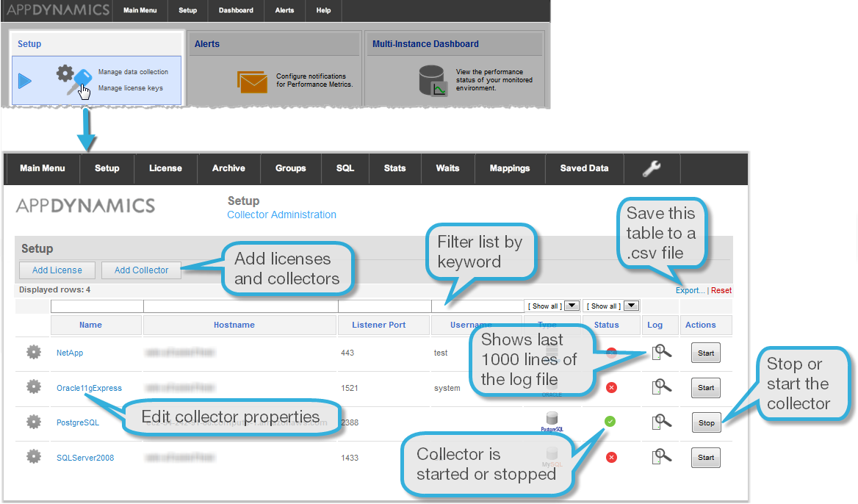Select the Archive navigation item
Viewport: 858px width, 504px height.
[x=228, y=168]
